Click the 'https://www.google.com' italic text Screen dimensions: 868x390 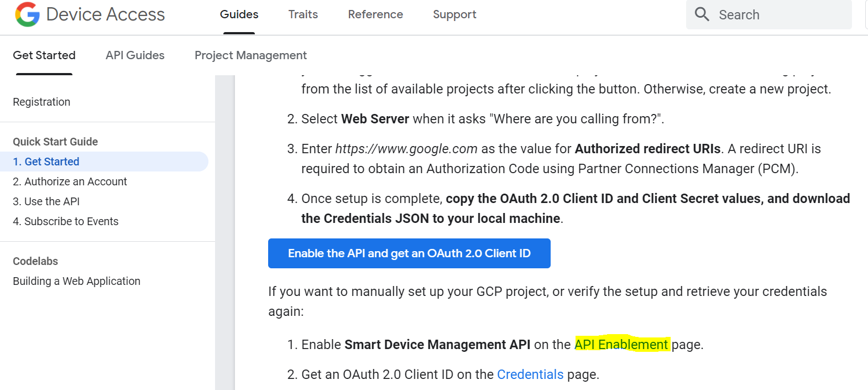[406, 149]
